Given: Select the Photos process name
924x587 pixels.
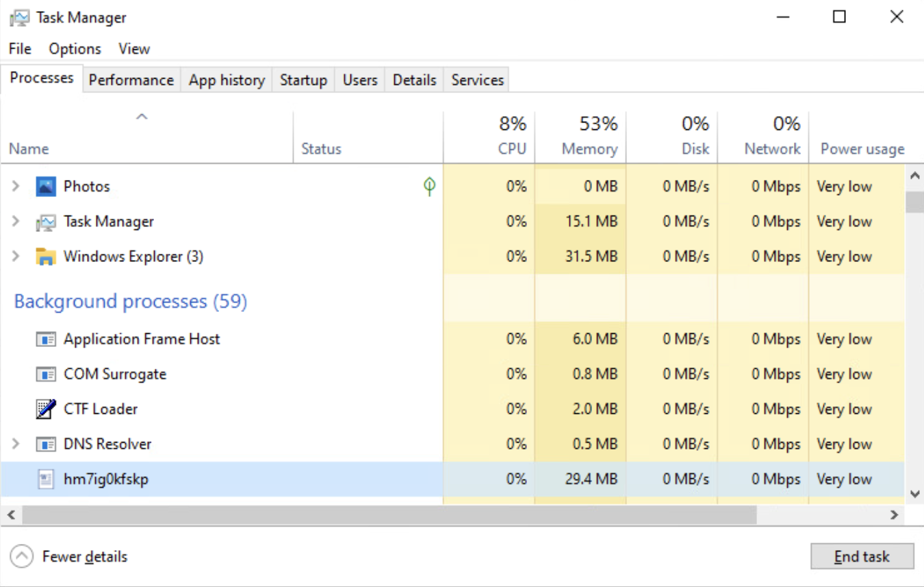Looking at the screenshot, I should point(86,186).
